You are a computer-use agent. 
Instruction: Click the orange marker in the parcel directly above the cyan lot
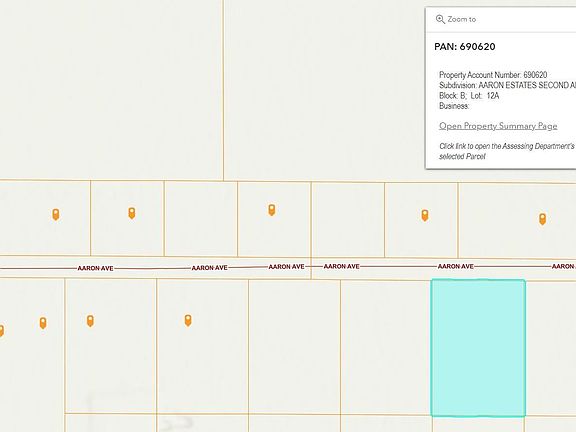425,215
